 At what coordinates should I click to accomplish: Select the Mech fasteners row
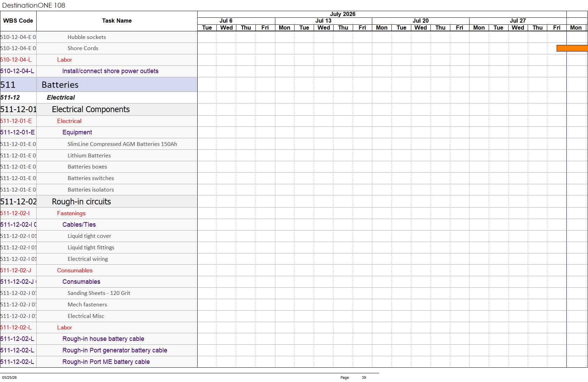(99, 305)
